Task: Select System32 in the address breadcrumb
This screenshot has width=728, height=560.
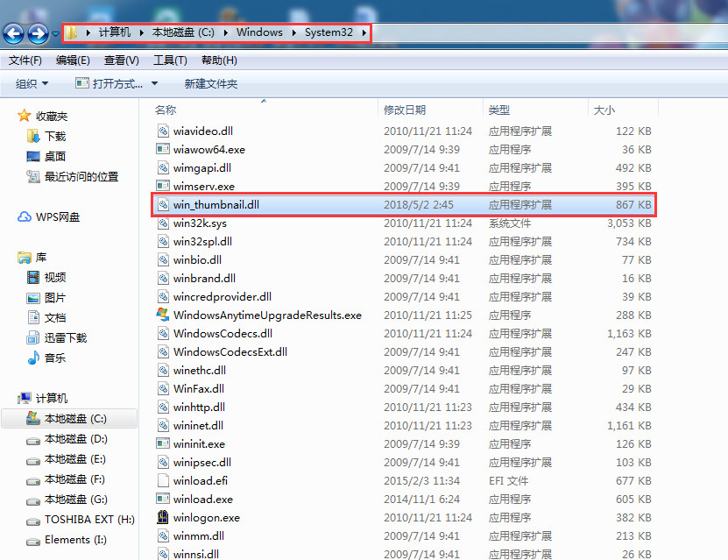Action: 329,32
